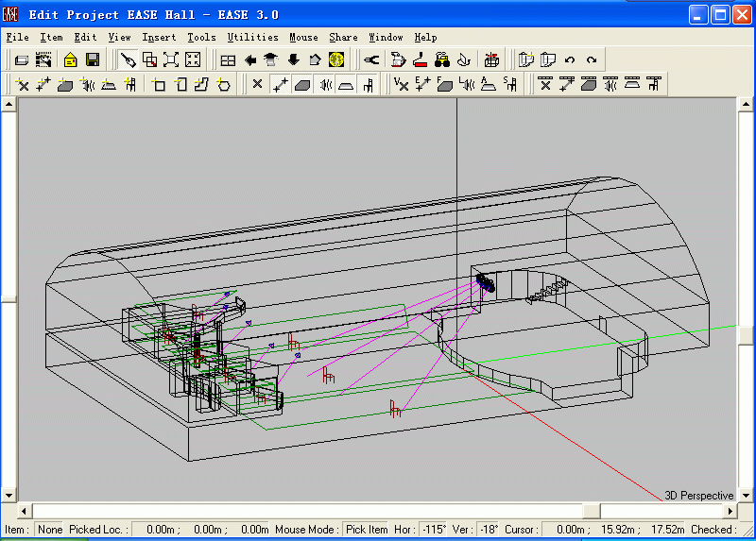Click the undo arrow icon

click(570, 59)
